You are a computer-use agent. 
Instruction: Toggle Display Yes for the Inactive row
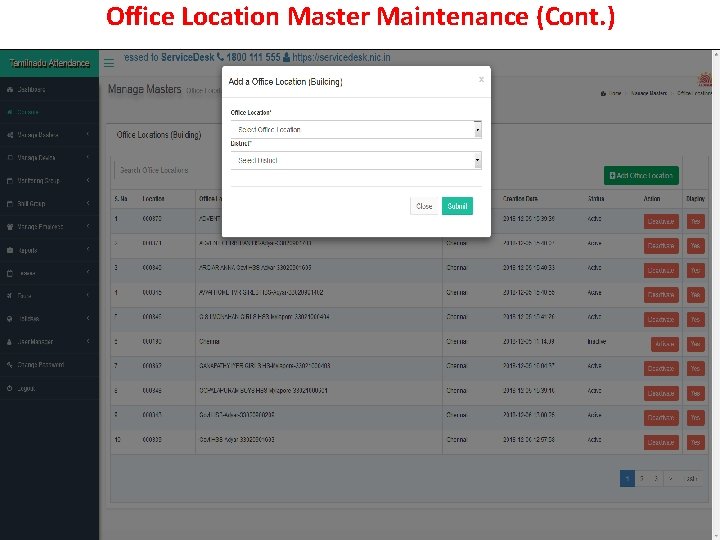click(696, 344)
